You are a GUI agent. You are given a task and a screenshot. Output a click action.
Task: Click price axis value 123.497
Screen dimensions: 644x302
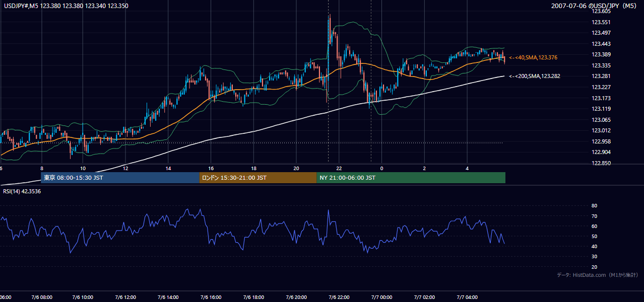(601, 33)
